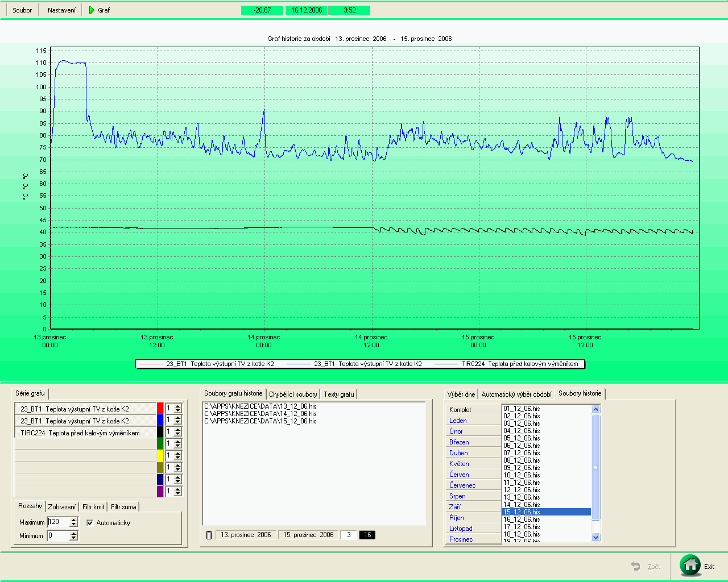The height and width of the screenshot is (582, 728).
Task: Click the green home Exit icon
Action: pos(690,566)
